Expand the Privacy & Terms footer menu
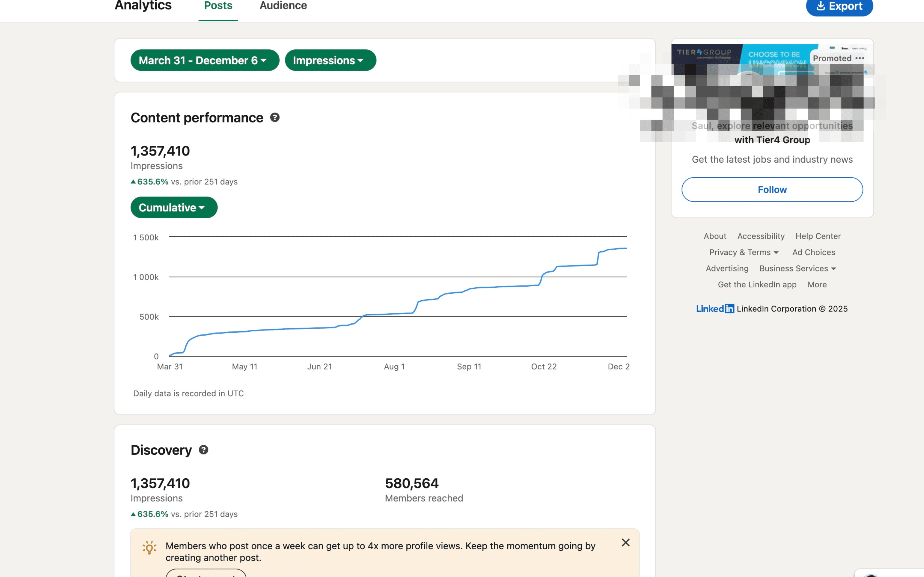Viewport: 924px width, 577px height. (x=743, y=252)
